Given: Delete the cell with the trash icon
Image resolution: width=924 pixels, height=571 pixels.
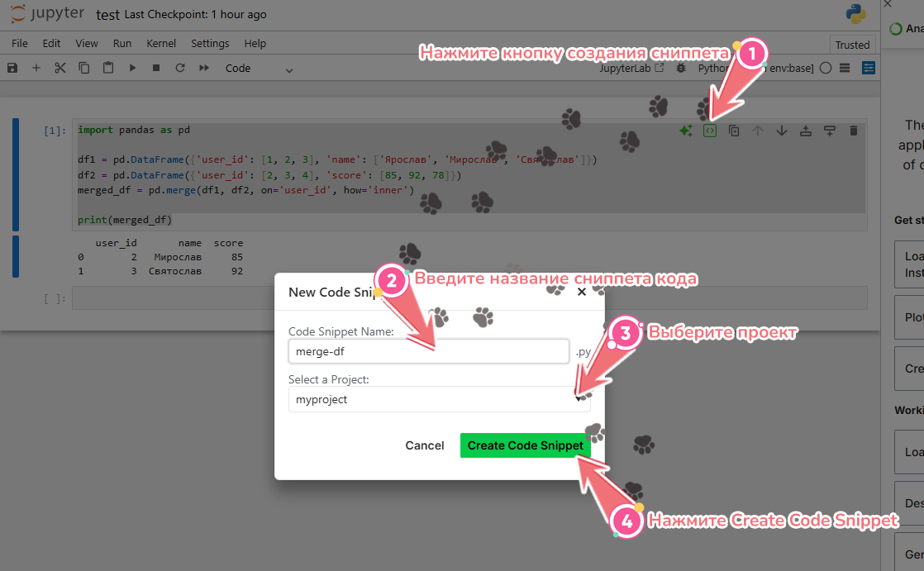Looking at the screenshot, I should click(854, 131).
